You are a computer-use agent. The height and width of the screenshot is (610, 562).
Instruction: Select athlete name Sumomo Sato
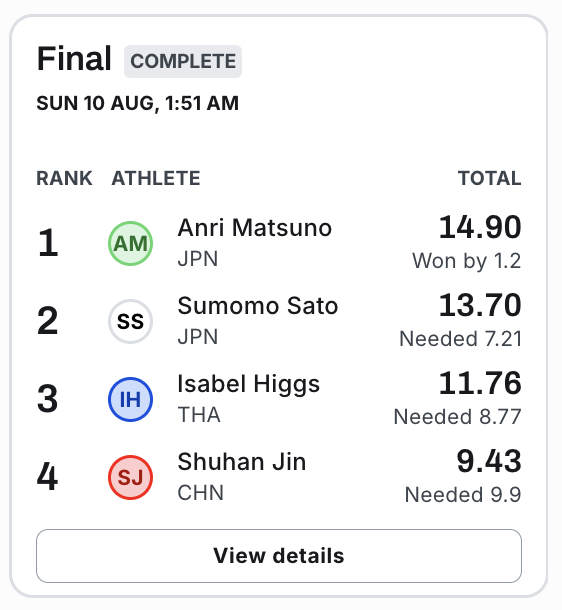click(x=258, y=306)
